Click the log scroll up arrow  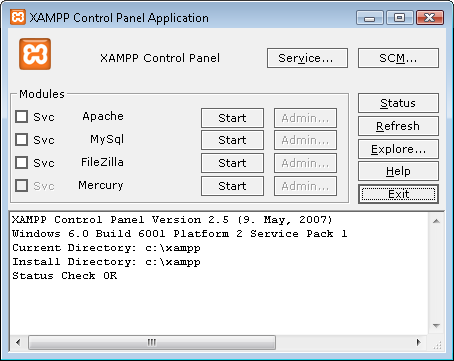coord(436,221)
